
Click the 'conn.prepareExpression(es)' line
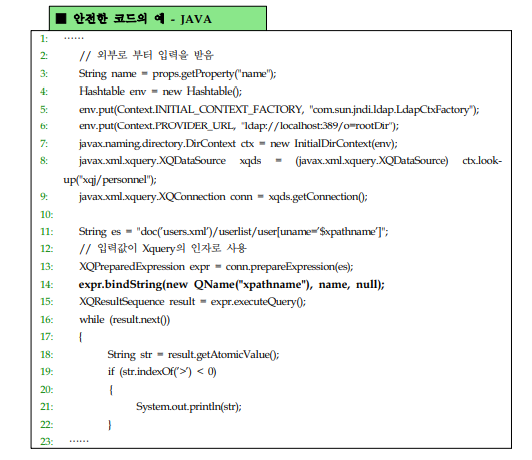pos(216,267)
